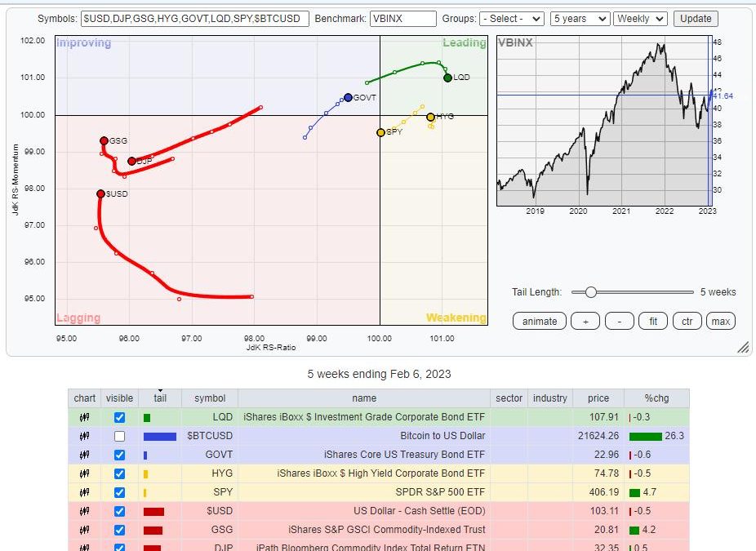Open chart icon for SPY row
The width and height of the screenshot is (756, 551).
click(x=84, y=493)
